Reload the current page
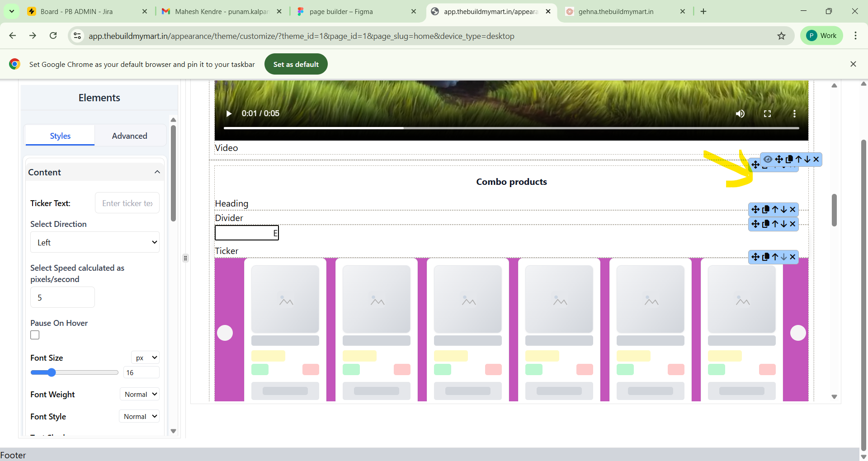Image resolution: width=868 pixels, height=461 pixels. (53, 36)
